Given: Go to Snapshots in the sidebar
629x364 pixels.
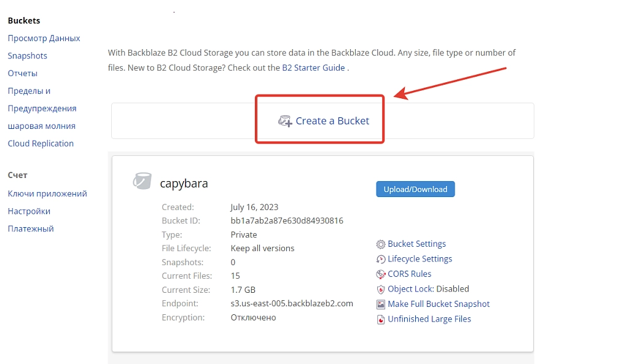Looking at the screenshot, I should coord(27,56).
